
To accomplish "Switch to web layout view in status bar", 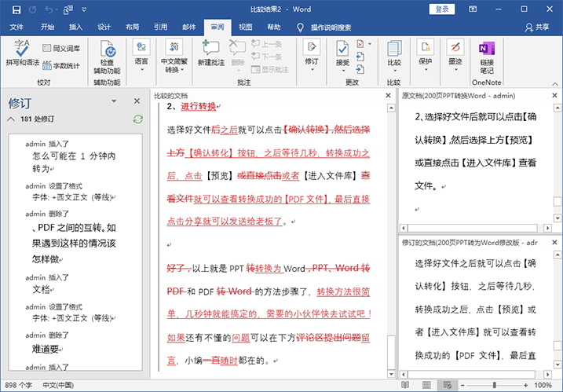I will pyautogui.click(x=447, y=386).
